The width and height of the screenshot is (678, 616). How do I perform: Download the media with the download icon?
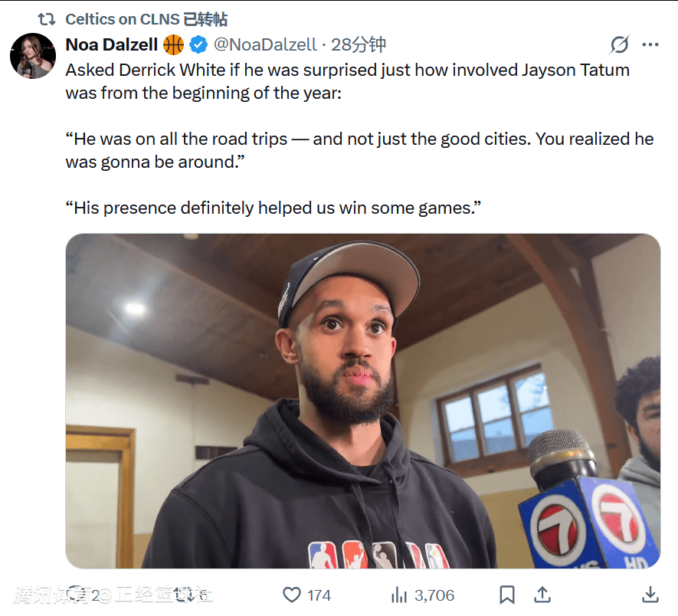tap(650, 595)
